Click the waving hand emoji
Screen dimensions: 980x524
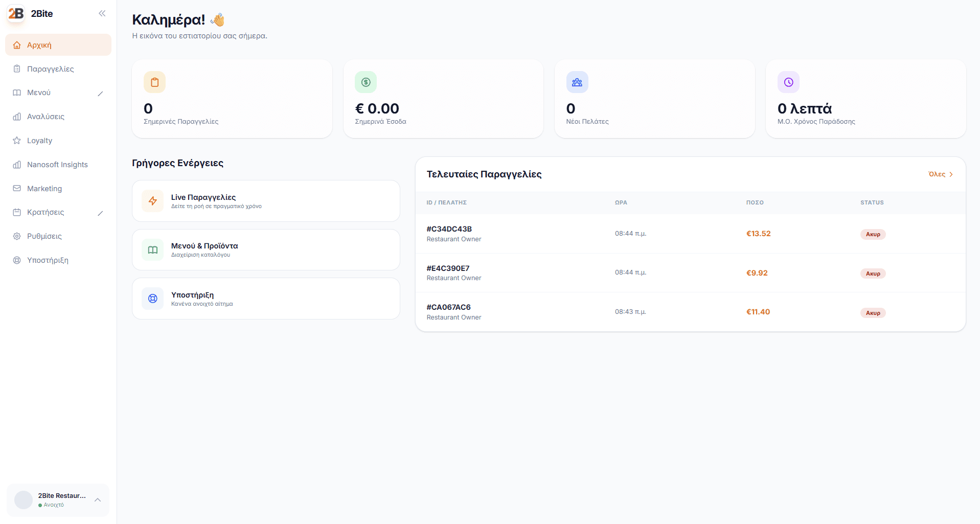(x=217, y=20)
